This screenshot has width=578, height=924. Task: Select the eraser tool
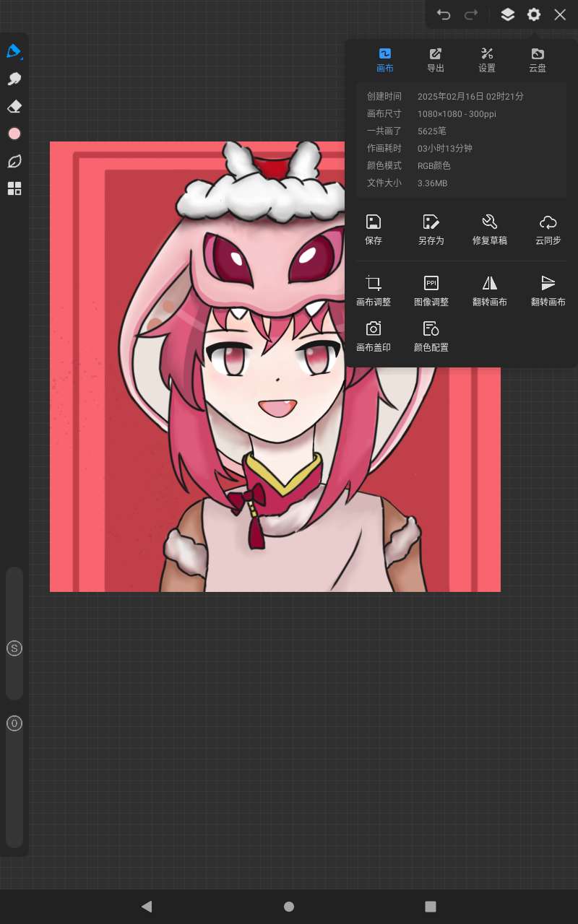14,107
